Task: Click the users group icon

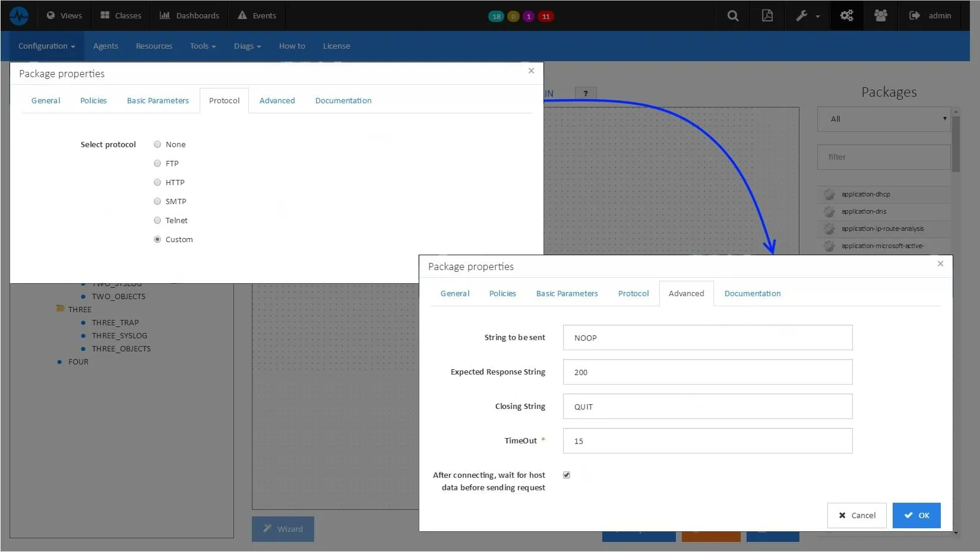Action: (881, 16)
